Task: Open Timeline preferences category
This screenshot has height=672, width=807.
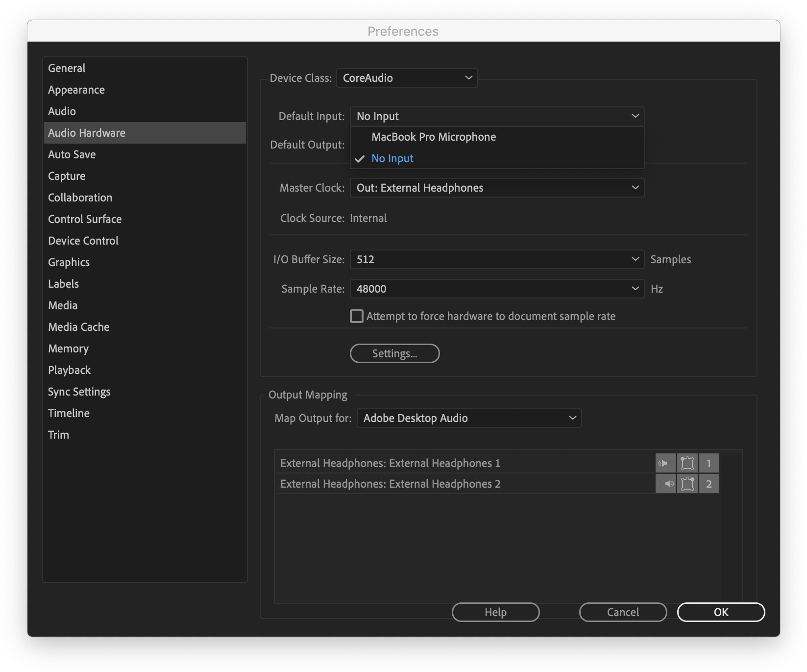Action: 145,413
